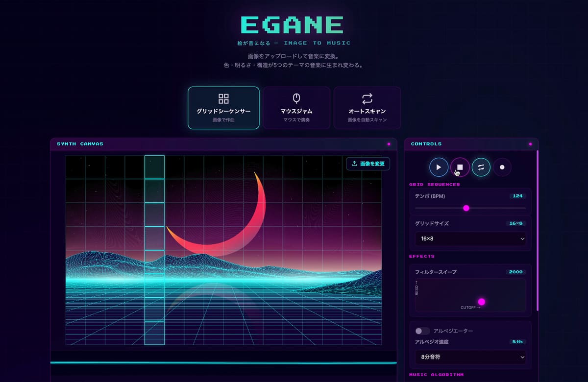Switch to the マウスジャム mode tab
This screenshot has width=588, height=382.
296,108
